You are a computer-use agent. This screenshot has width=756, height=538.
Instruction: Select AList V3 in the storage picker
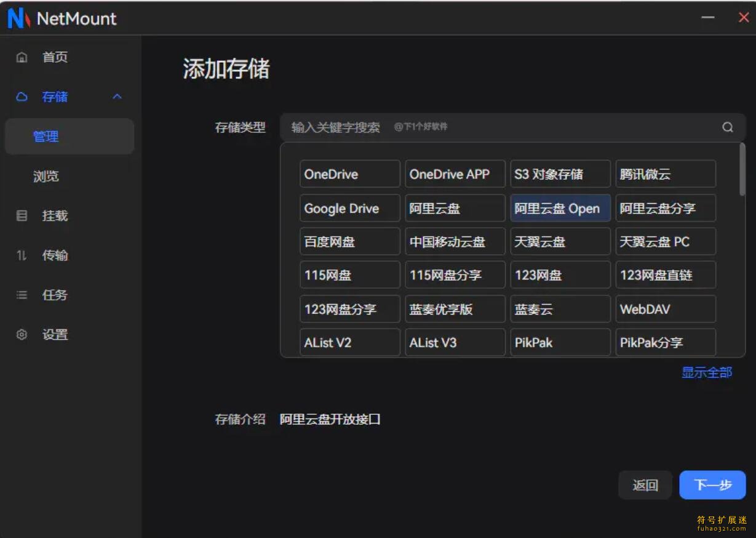coord(455,342)
